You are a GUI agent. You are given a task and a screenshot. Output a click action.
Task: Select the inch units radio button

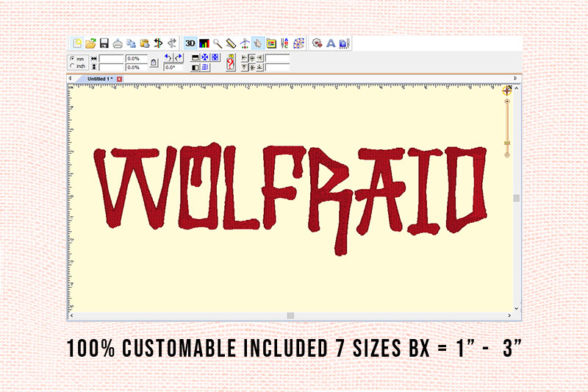tap(72, 65)
